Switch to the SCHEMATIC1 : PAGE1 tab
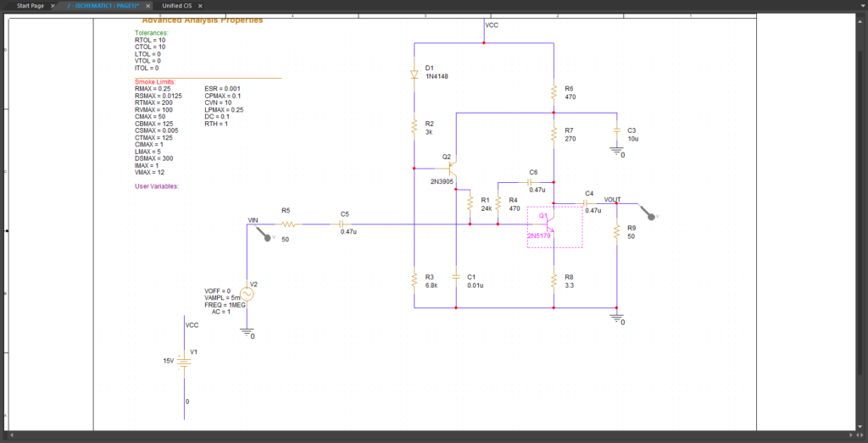 (103, 6)
